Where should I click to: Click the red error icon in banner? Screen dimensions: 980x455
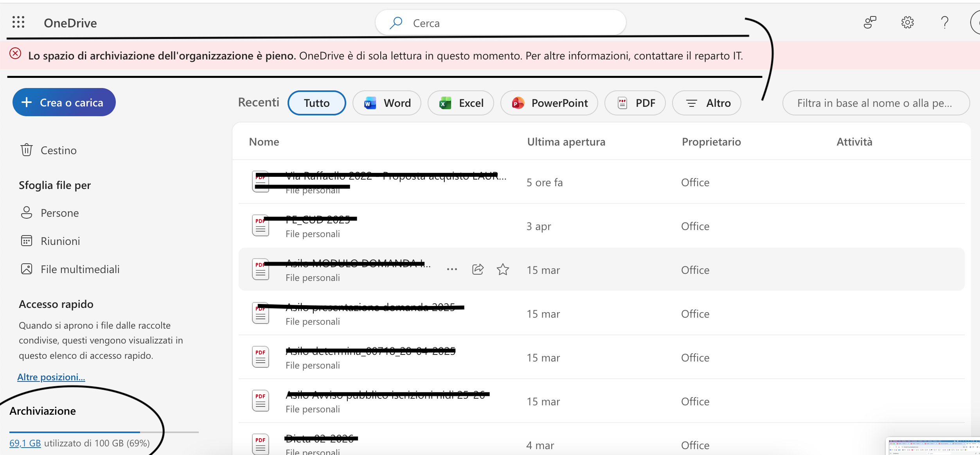click(x=15, y=53)
